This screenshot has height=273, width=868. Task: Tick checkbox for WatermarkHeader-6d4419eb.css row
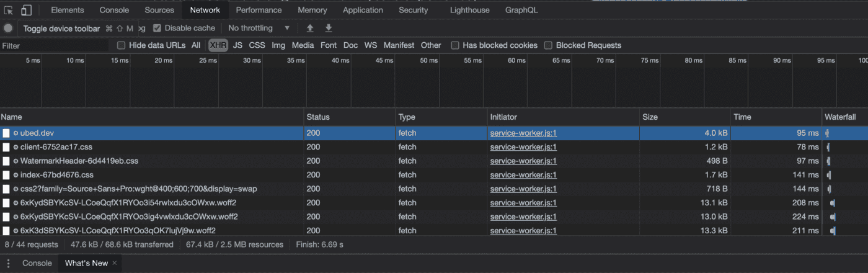point(6,161)
